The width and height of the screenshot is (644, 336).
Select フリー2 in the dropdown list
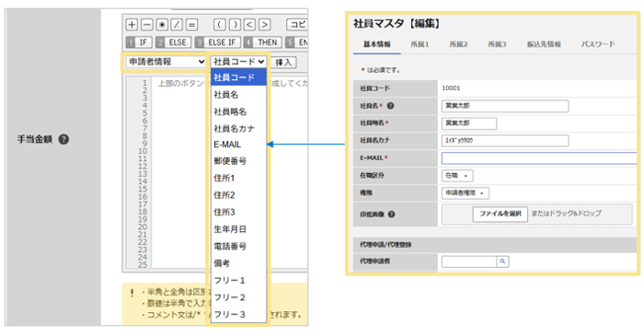tap(238, 297)
